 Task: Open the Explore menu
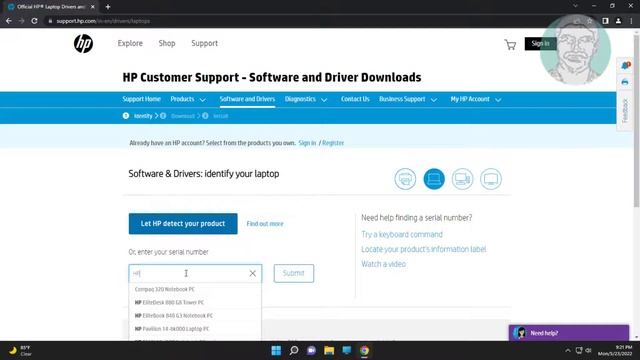130,43
